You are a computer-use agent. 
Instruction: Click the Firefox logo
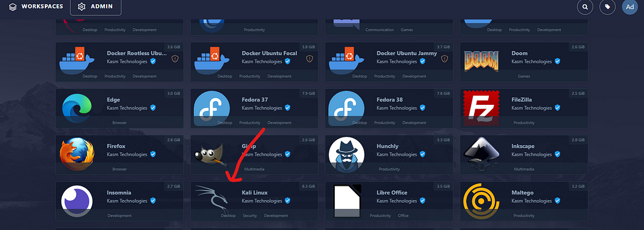(x=77, y=155)
